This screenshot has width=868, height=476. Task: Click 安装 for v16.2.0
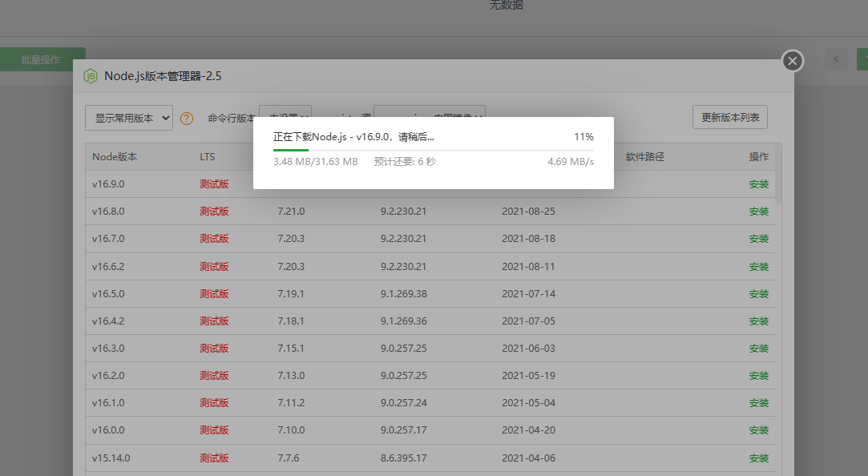pos(758,375)
